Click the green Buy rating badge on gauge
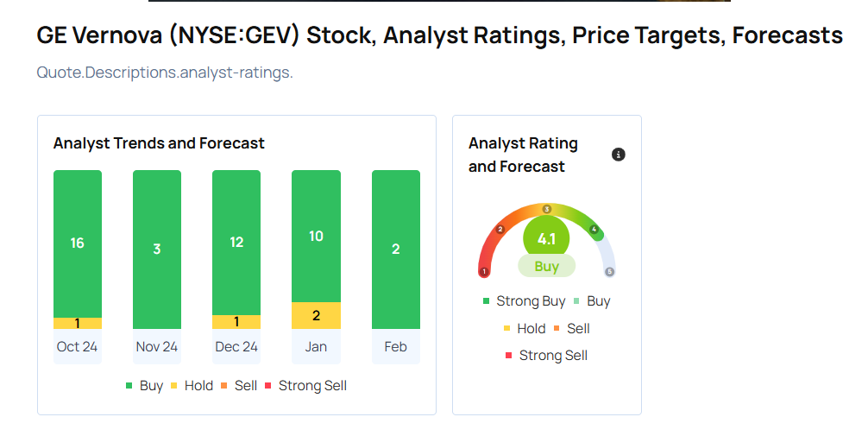The width and height of the screenshot is (868, 436). (546, 267)
